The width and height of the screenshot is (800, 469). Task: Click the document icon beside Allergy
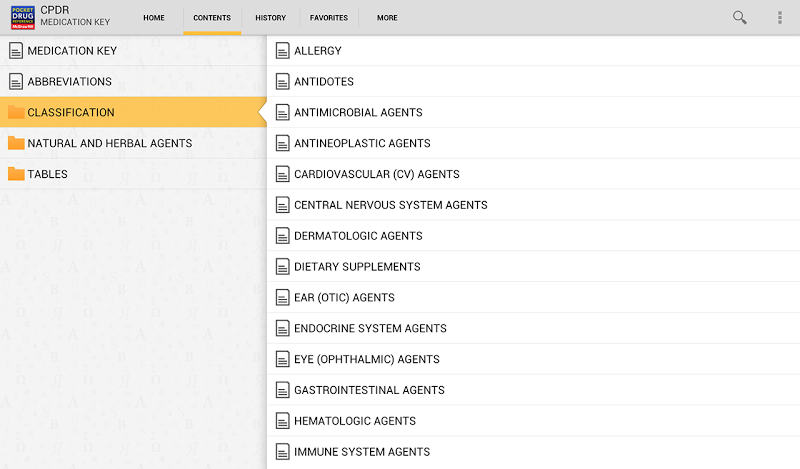click(x=282, y=50)
